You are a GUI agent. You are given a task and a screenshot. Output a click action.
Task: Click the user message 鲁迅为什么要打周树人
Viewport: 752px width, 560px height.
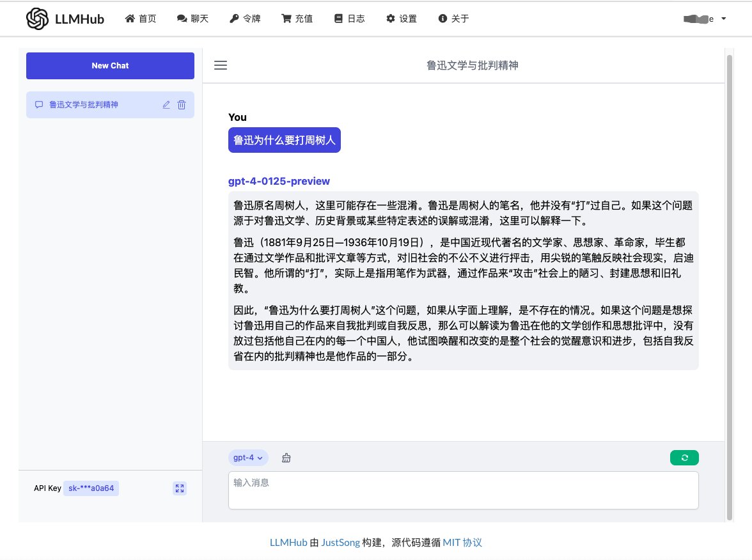(285, 140)
